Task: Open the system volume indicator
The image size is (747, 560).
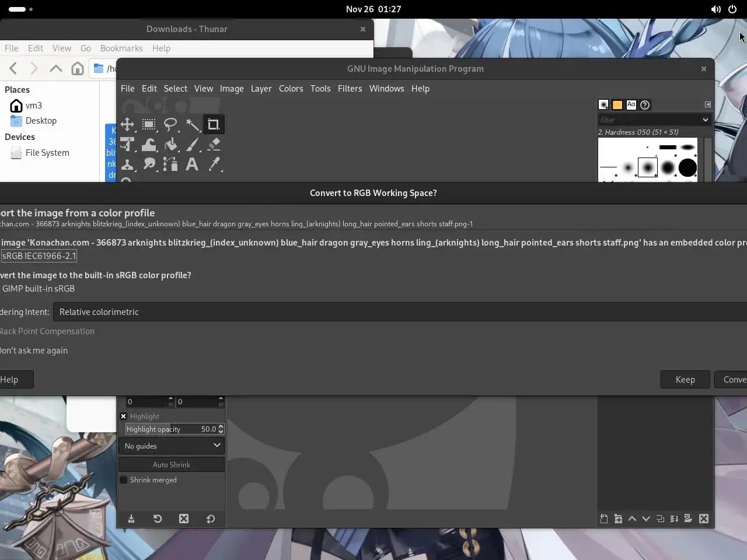Action: (x=715, y=9)
